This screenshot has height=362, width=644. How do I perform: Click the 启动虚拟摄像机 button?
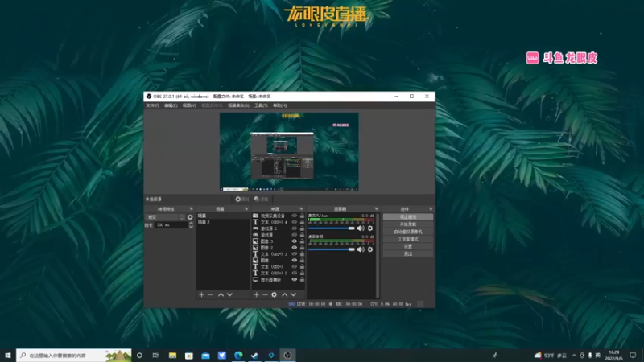tap(408, 232)
